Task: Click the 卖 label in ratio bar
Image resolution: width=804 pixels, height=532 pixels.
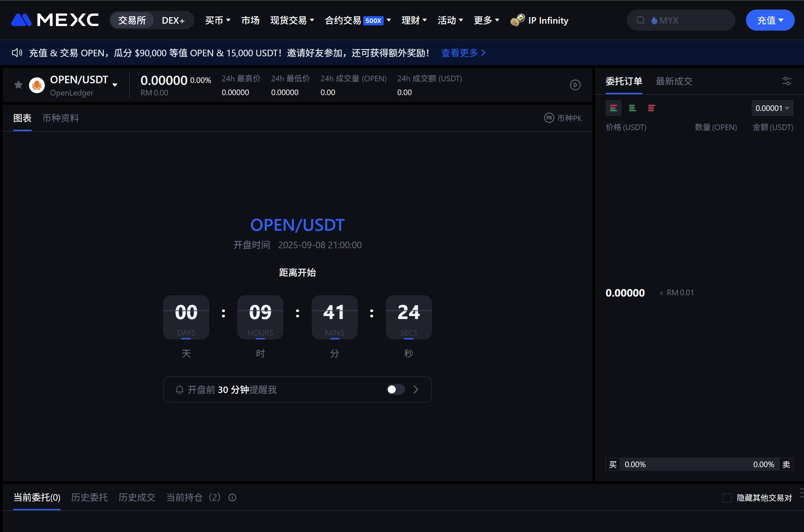Action: pos(786,465)
